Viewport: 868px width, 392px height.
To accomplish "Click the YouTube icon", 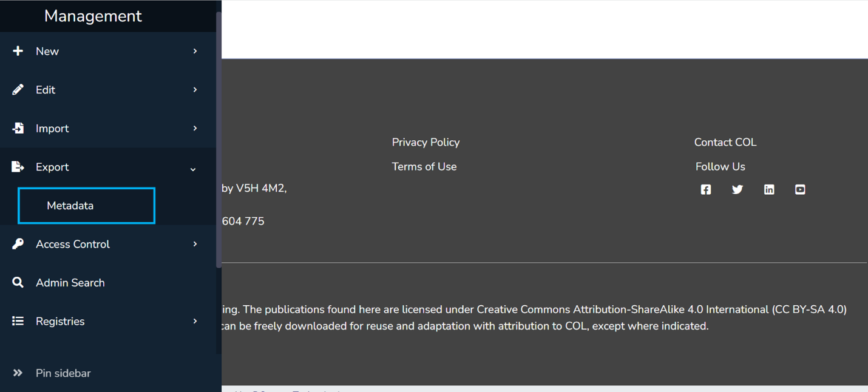I will tap(799, 189).
